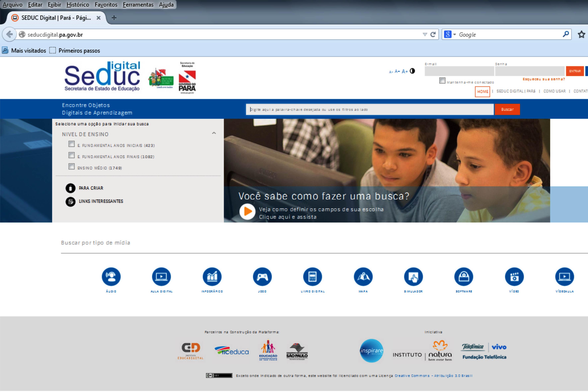The height and width of the screenshot is (392, 588).
Task: Enable the Ensino Médio filter checkbox
Action: 72,166
